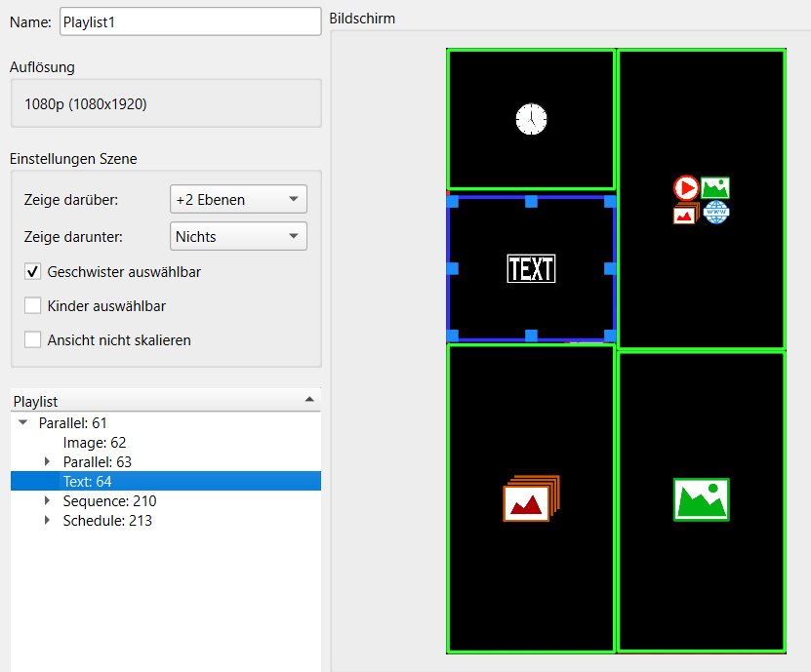Select Image: 62 in playlist tree
This screenshot has width=811, height=672.
95,443
